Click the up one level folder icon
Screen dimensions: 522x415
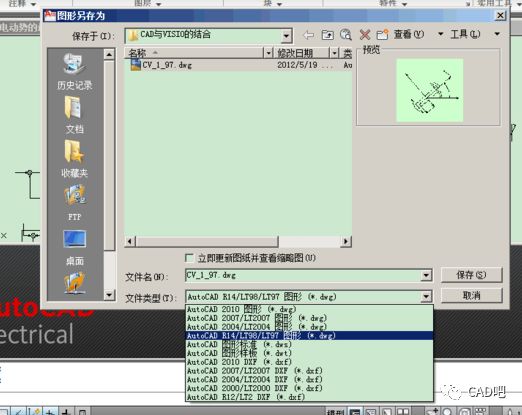point(327,34)
